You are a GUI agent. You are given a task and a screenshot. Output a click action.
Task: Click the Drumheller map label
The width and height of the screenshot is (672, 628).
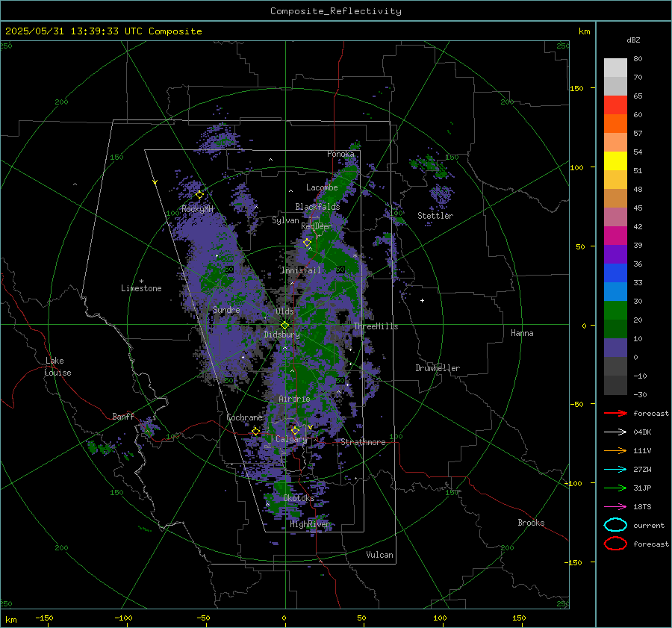438,368
